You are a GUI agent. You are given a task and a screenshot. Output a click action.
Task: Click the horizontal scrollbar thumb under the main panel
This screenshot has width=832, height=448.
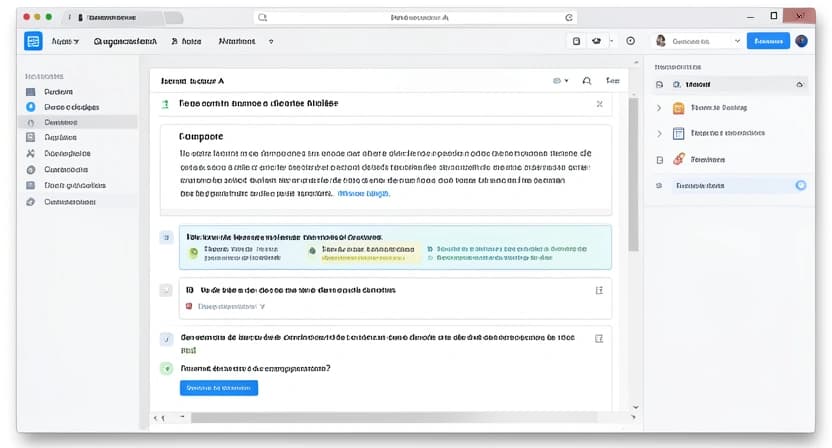(x=393, y=418)
